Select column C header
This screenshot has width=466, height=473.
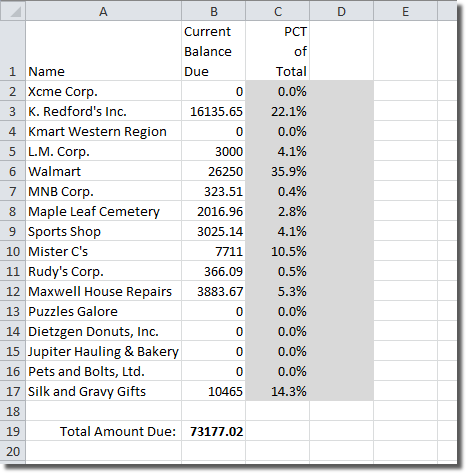click(278, 12)
